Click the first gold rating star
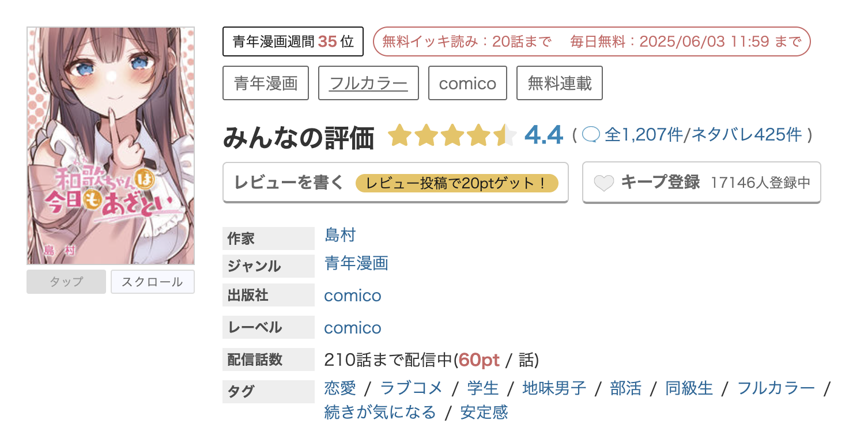This screenshot has width=868, height=439. [x=401, y=135]
